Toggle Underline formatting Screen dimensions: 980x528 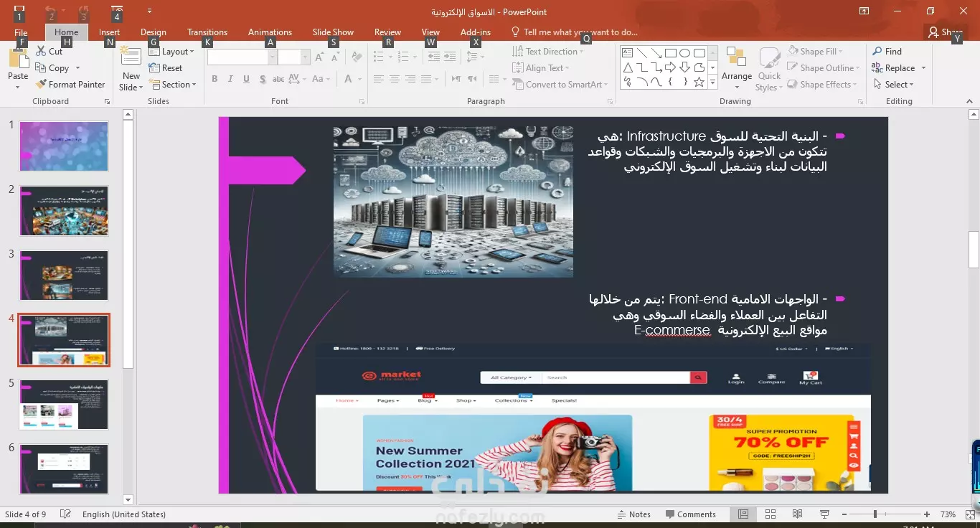[247, 79]
